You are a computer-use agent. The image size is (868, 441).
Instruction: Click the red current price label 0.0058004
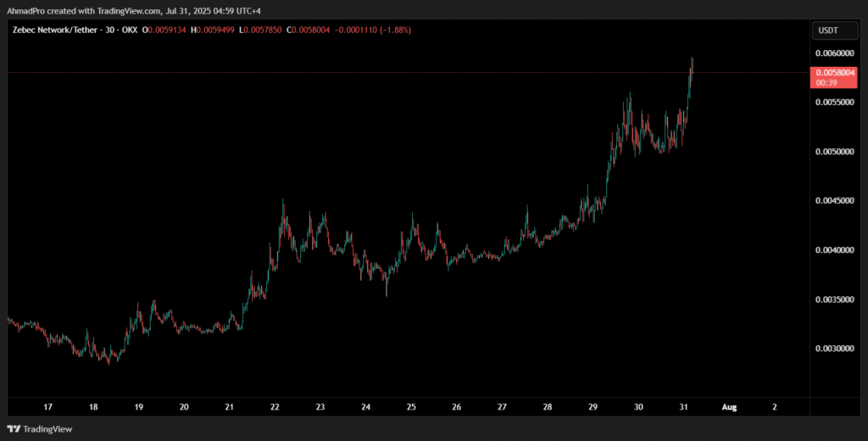point(835,73)
